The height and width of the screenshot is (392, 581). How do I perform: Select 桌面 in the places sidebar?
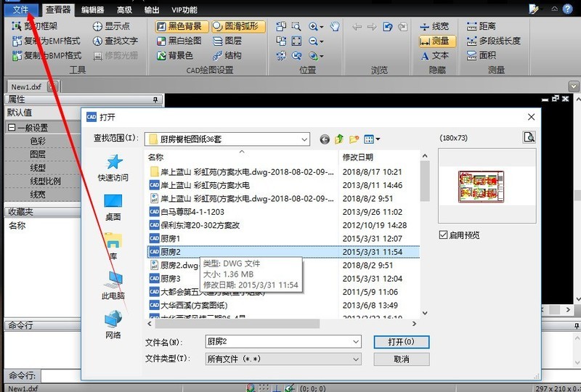[x=113, y=207]
